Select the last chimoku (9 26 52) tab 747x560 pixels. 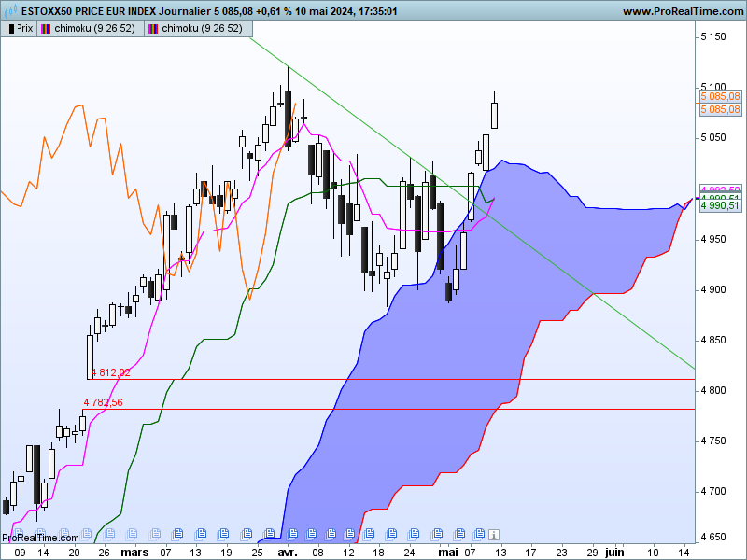(x=198, y=29)
